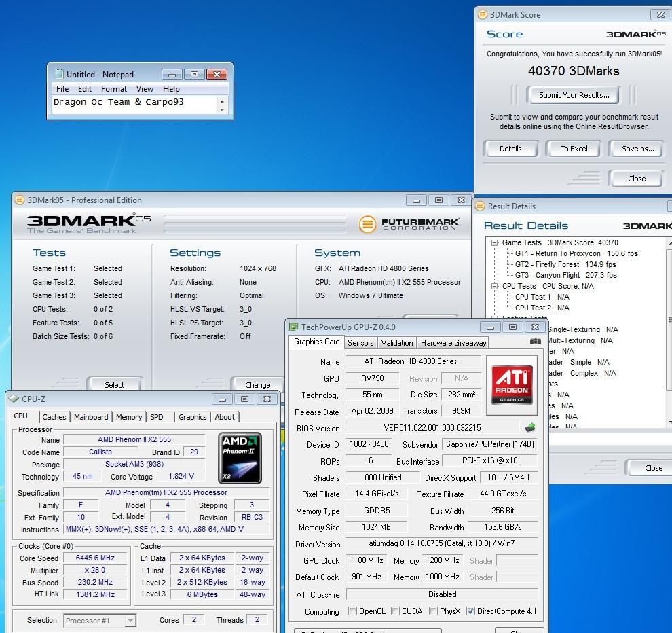The width and height of the screenshot is (672, 633).
Task: Click the Core Speed 6445.6 MHz value
Action: 95,558
